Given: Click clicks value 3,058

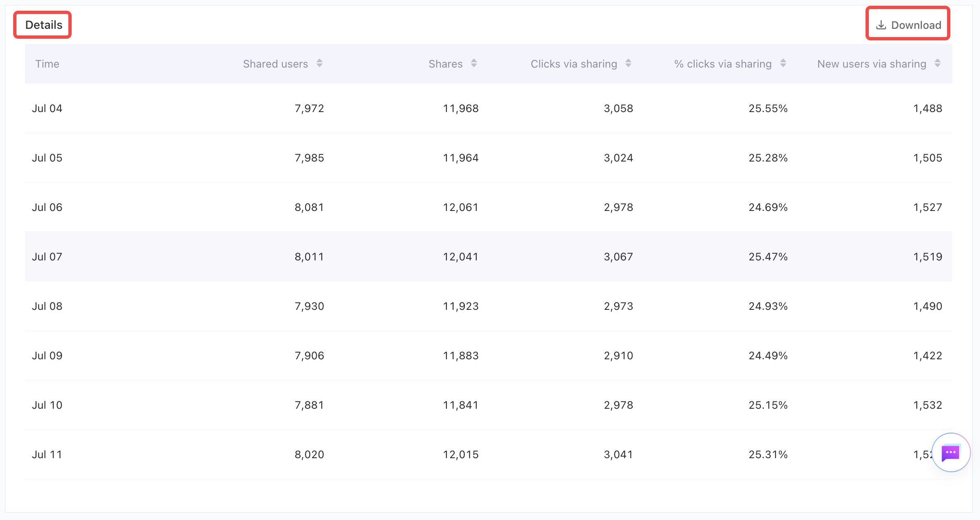Looking at the screenshot, I should 618,108.
